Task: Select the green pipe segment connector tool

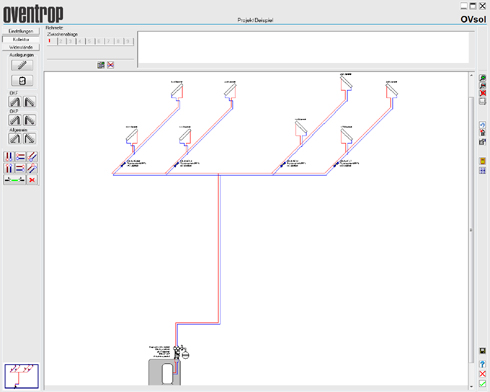Action: [x=15, y=180]
